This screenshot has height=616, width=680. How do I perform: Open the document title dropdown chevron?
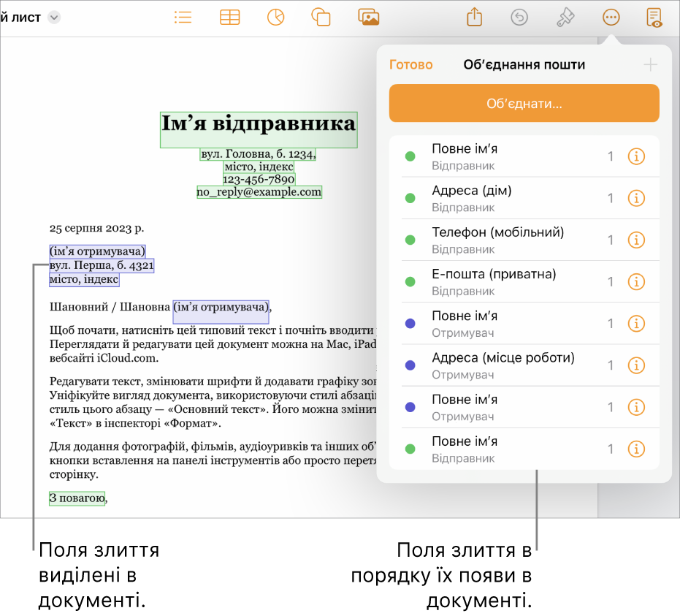(x=54, y=18)
